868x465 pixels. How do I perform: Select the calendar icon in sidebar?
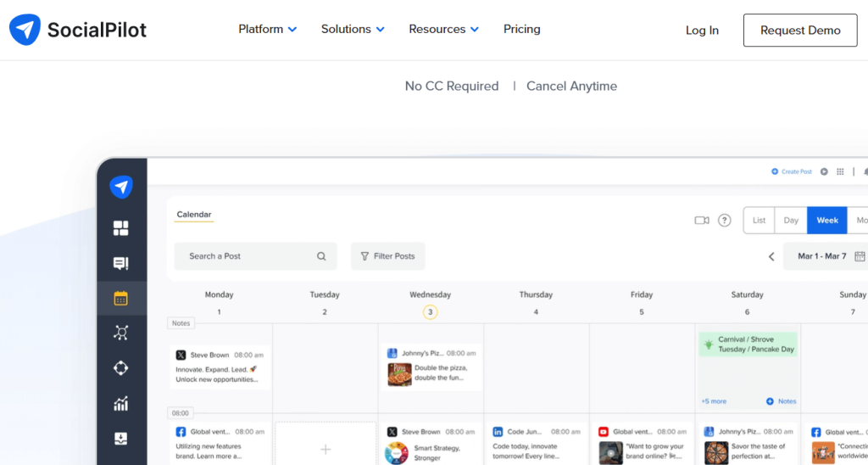(x=120, y=298)
